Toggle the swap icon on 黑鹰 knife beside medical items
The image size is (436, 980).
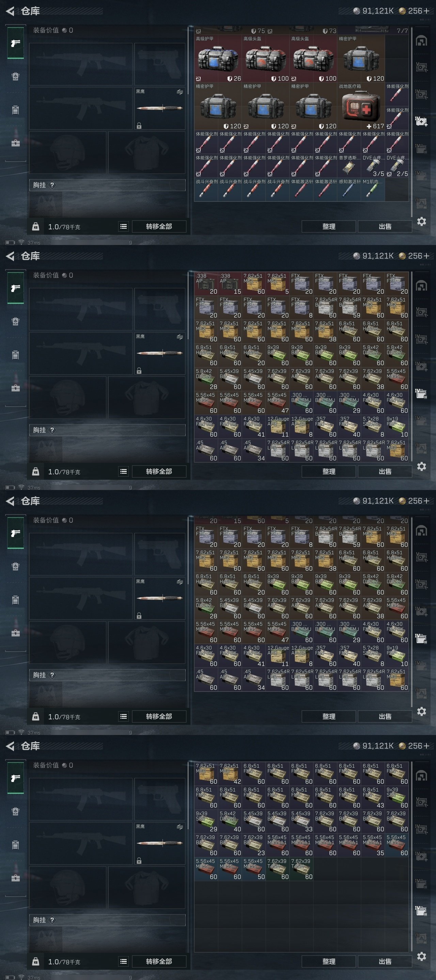coord(180,92)
